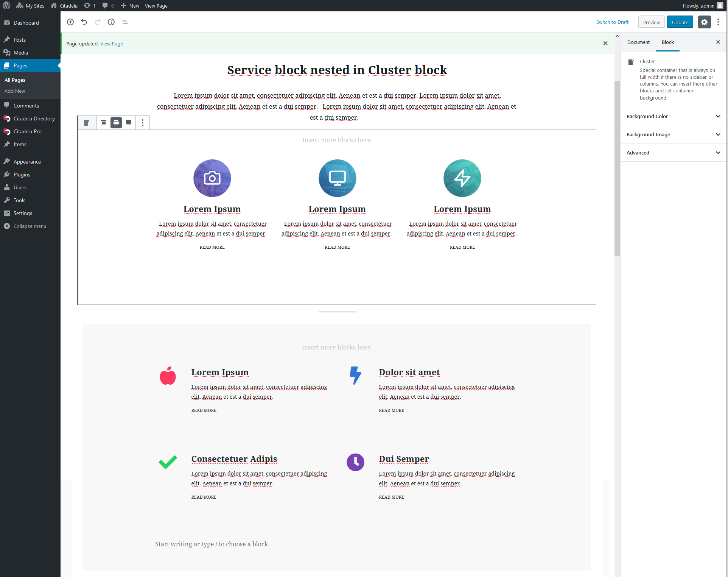Image resolution: width=728 pixels, height=577 pixels.
Task: Click the Update button to save changes
Action: pos(680,22)
